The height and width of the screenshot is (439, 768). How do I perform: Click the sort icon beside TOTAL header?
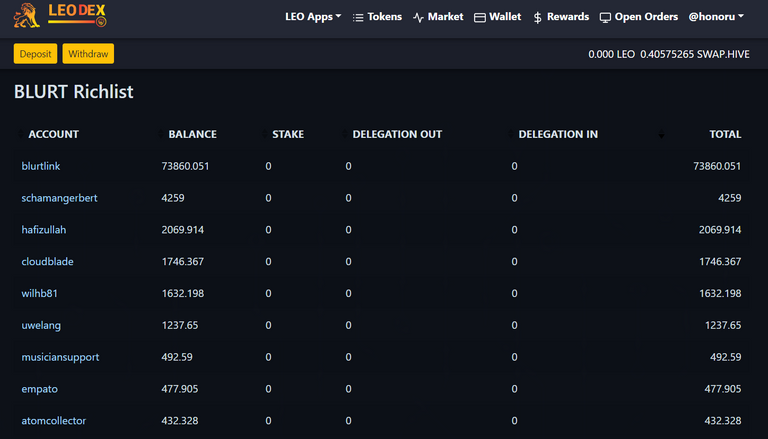pos(661,134)
